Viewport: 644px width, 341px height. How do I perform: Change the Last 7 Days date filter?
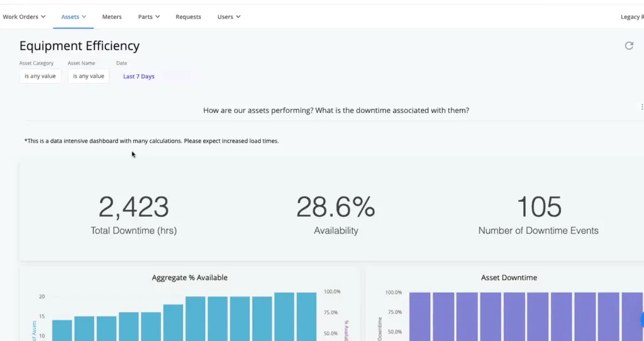click(x=139, y=77)
